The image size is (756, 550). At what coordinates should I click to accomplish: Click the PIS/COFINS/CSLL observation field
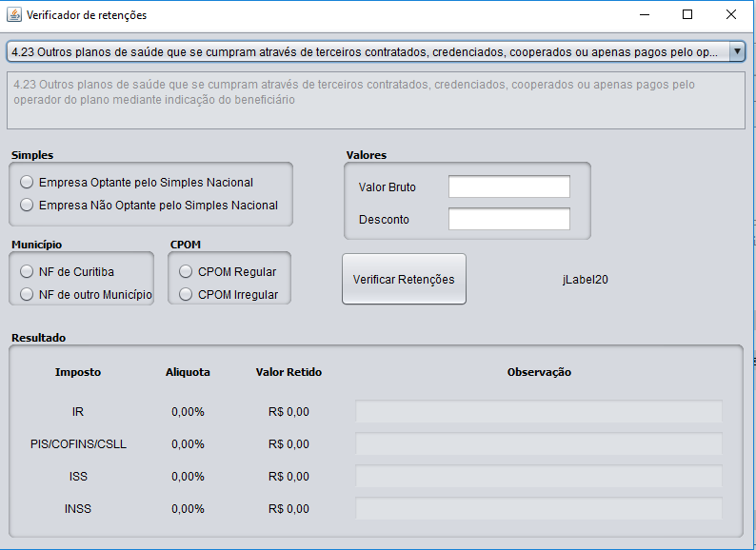point(539,443)
